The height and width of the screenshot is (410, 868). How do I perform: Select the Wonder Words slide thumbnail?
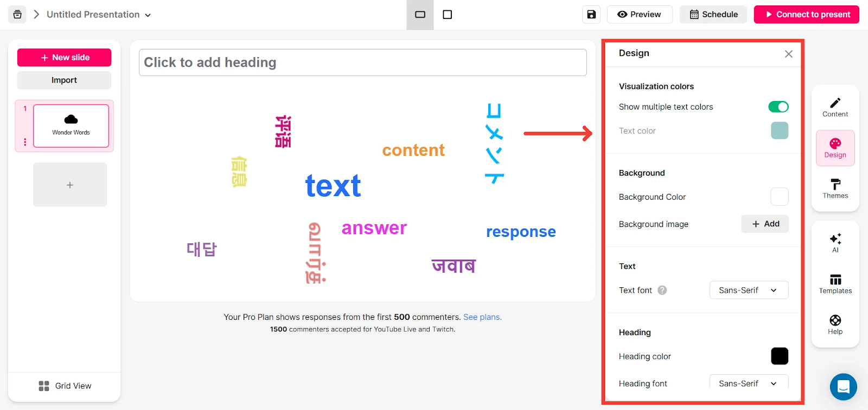point(71,126)
